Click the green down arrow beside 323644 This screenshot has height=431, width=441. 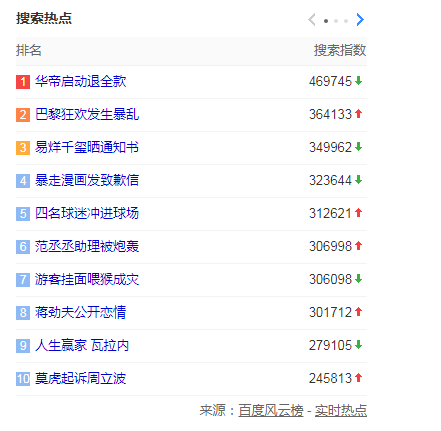pos(358,179)
